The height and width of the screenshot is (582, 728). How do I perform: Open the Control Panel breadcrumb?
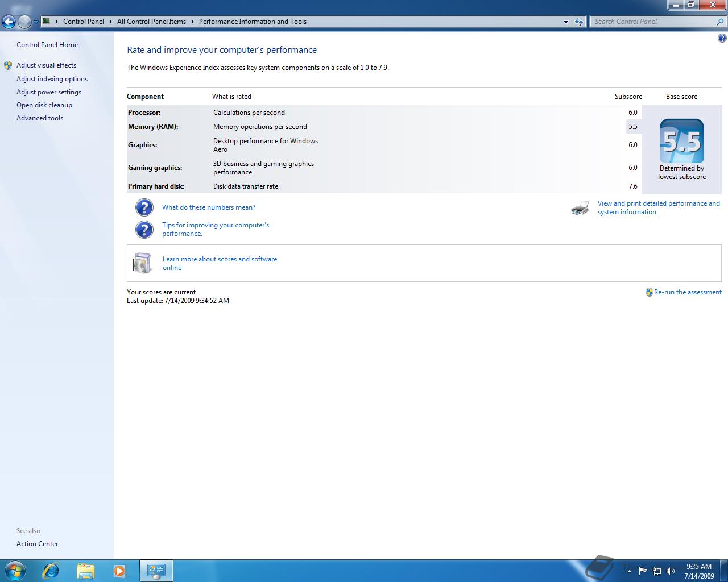[84, 22]
